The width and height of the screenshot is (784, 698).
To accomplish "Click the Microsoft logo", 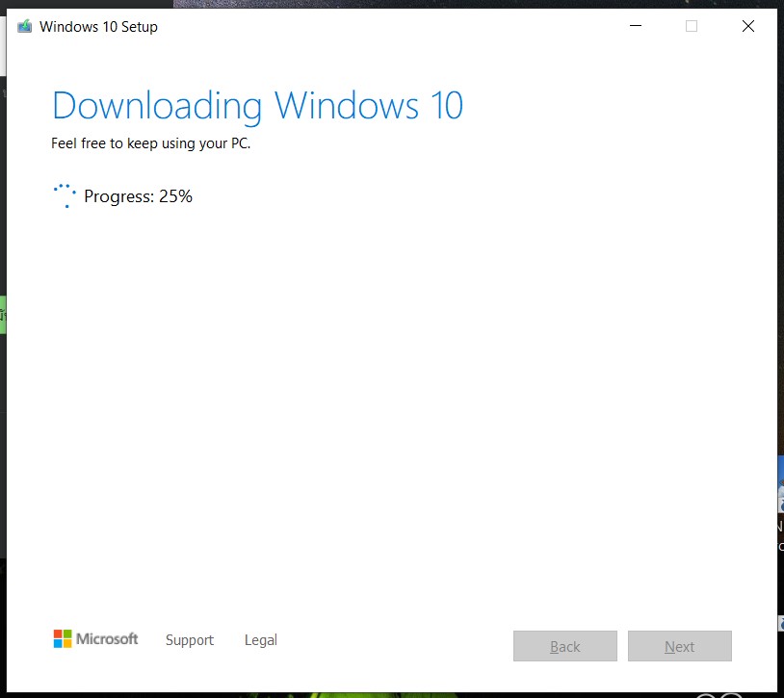I will tap(95, 638).
